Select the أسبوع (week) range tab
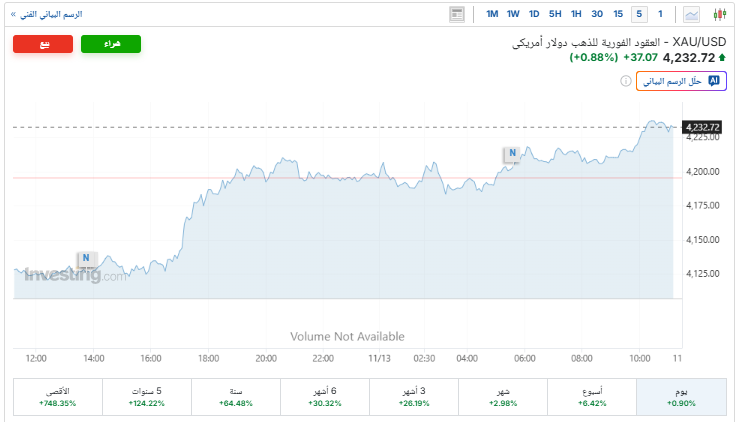This screenshot has width=737, height=422. click(591, 396)
